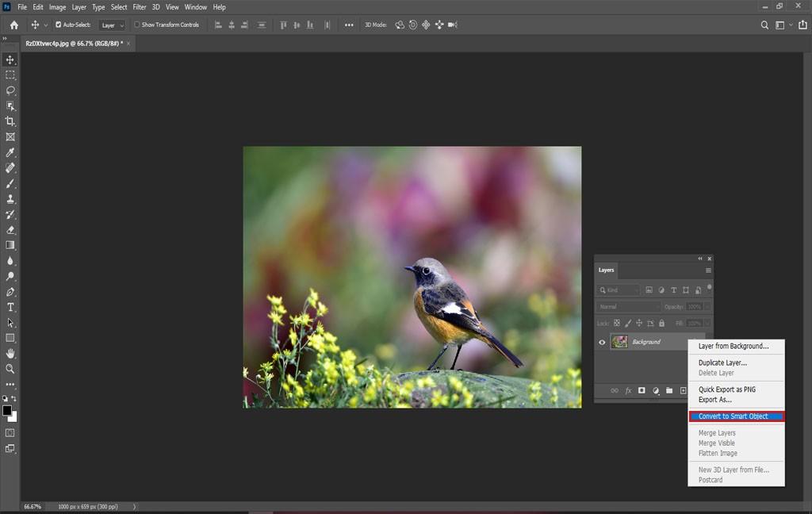Expand the toolbar double-arrow

(5, 38)
